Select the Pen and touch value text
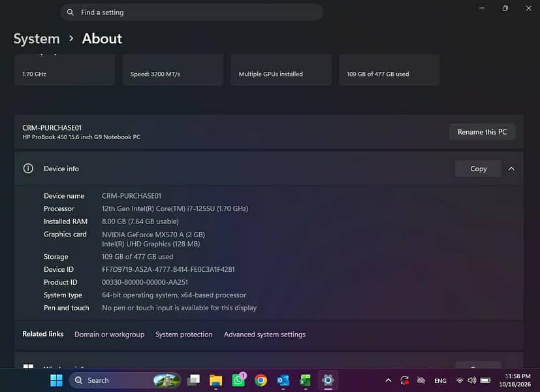540x392 pixels. point(179,308)
